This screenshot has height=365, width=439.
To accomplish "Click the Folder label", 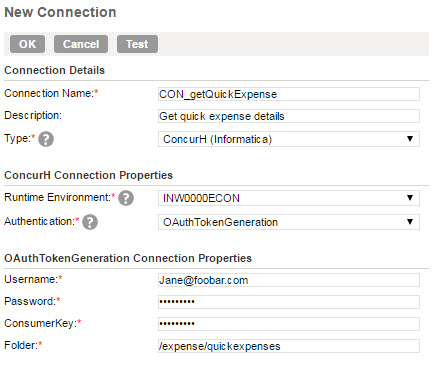I will tap(23, 345).
